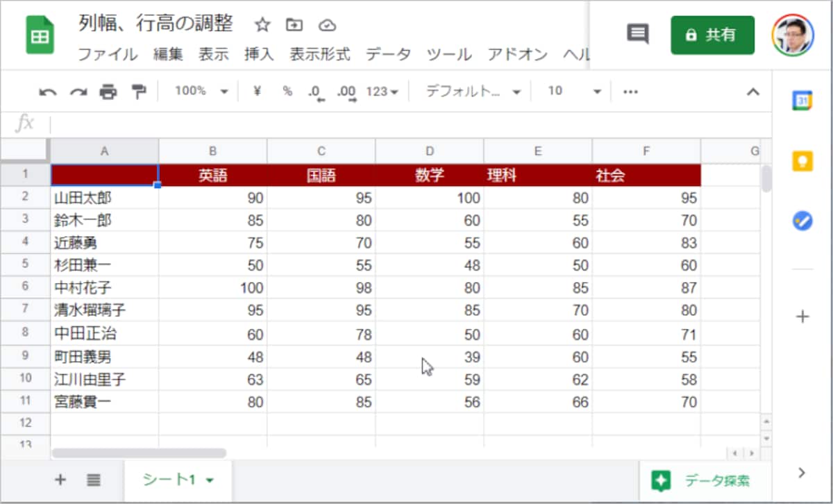Open the 123 number format dropdown

click(x=382, y=92)
